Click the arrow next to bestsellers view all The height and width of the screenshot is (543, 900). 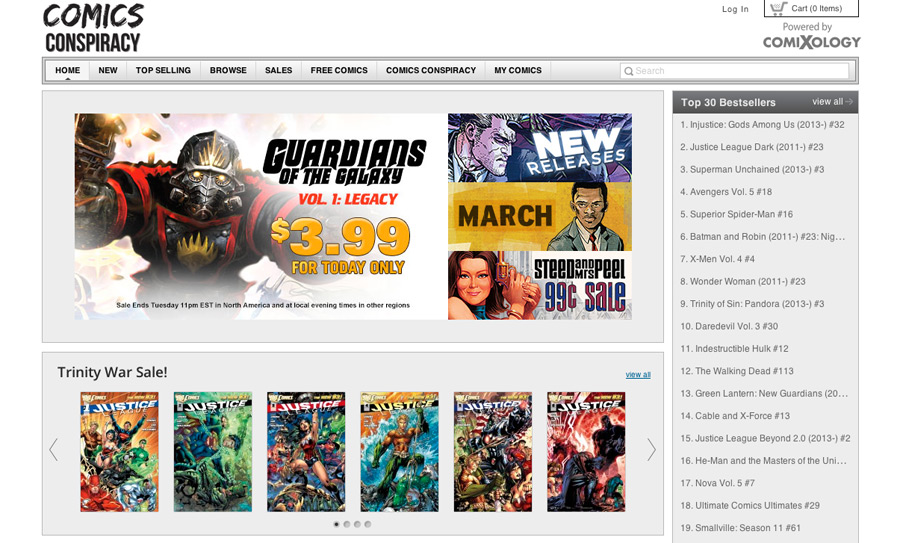[849, 102]
